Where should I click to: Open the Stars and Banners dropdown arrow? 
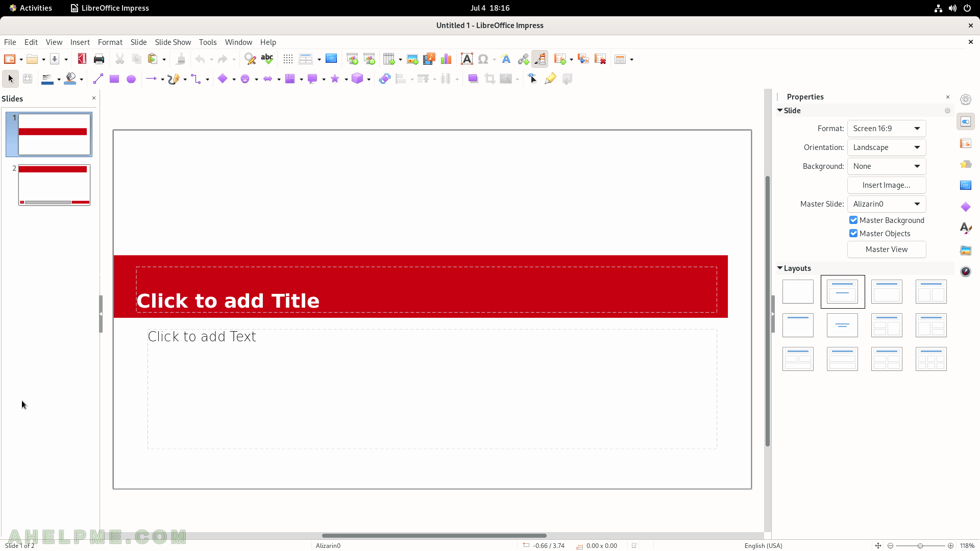tap(346, 80)
